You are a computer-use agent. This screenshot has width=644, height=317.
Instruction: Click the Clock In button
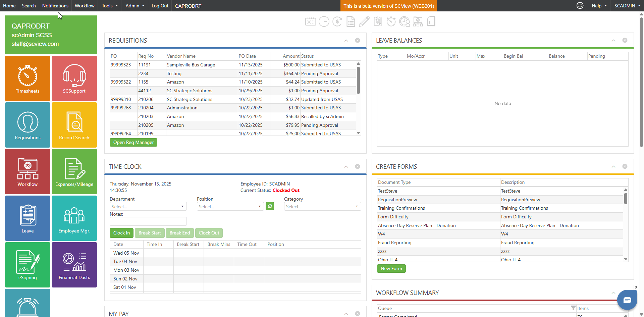[121, 233]
